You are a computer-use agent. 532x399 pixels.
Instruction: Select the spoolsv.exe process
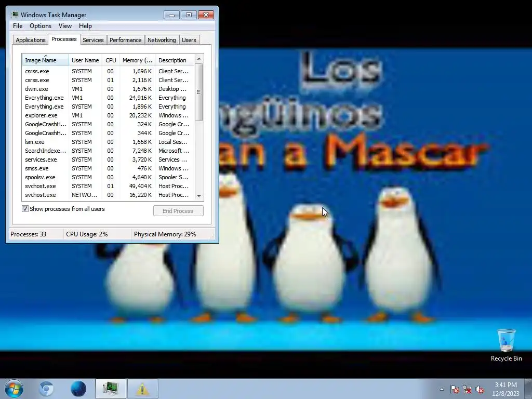coord(108,177)
